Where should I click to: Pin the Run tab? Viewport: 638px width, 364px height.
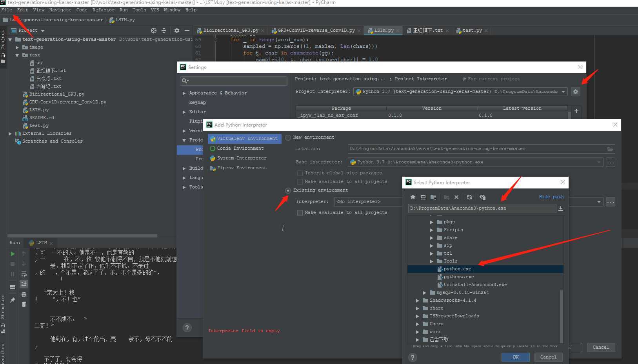pyautogui.click(x=13, y=300)
